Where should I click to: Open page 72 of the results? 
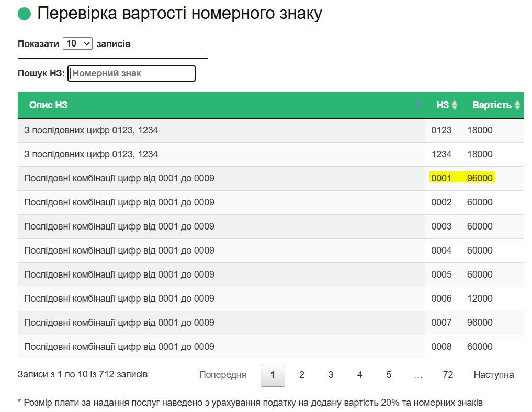447,375
